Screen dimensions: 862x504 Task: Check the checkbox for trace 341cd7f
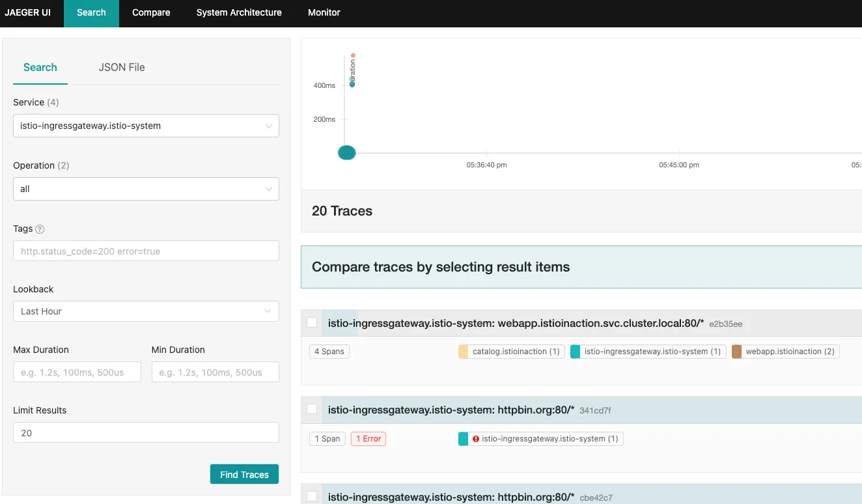click(x=312, y=409)
